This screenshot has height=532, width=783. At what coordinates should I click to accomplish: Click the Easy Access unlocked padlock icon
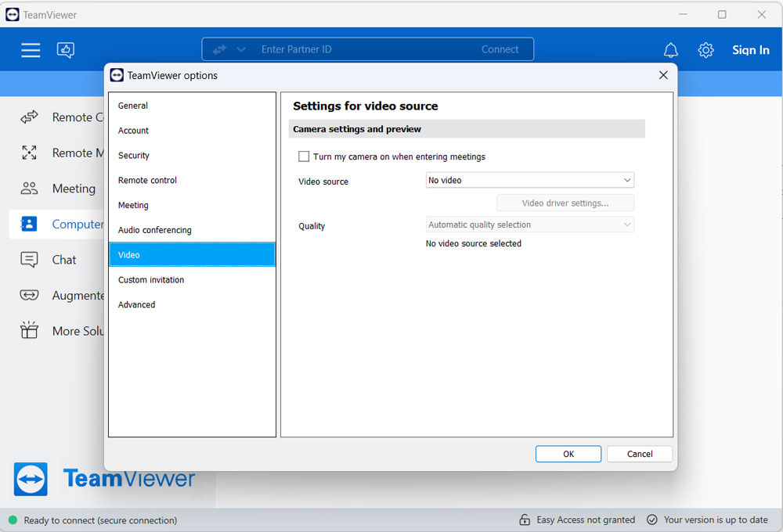point(525,519)
